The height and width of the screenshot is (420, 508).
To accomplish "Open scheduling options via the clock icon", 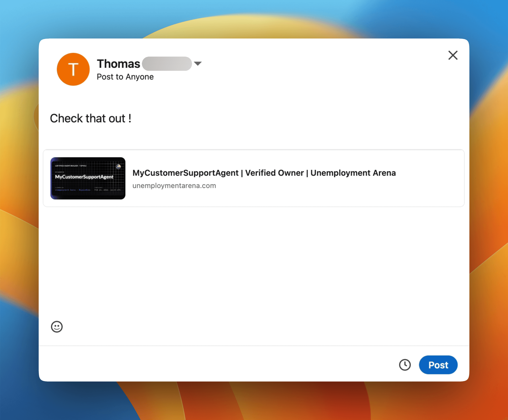I will (x=405, y=365).
